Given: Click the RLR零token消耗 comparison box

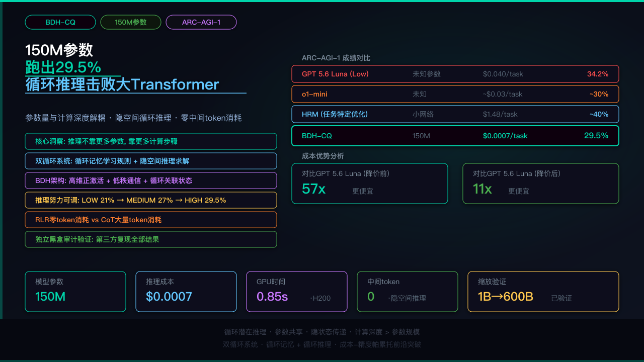Looking at the screenshot, I should tap(151, 220).
